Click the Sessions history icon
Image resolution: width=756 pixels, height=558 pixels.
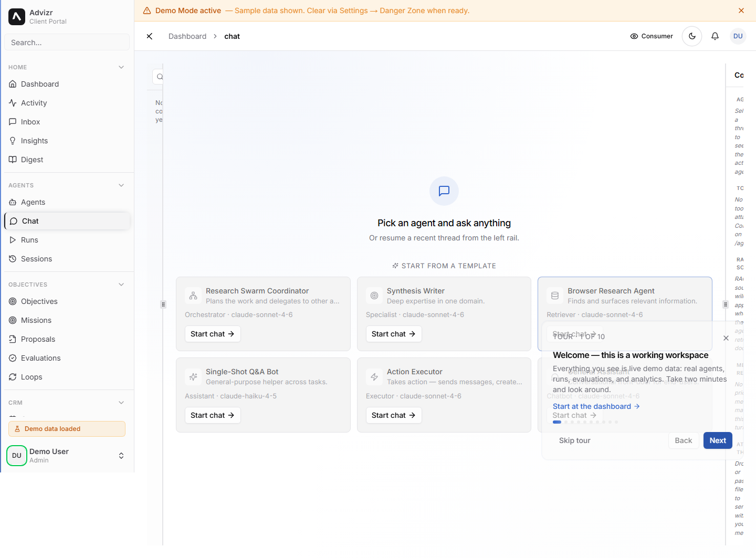click(13, 259)
